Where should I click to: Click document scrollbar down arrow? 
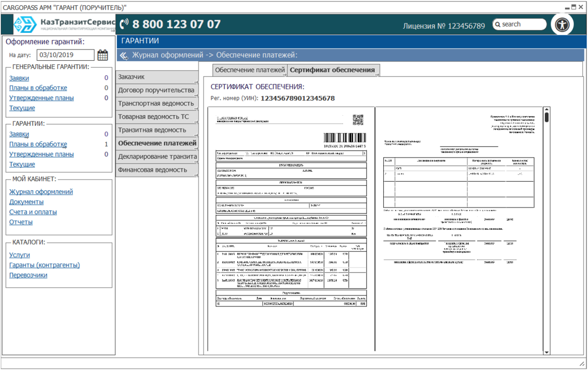[x=547, y=352]
